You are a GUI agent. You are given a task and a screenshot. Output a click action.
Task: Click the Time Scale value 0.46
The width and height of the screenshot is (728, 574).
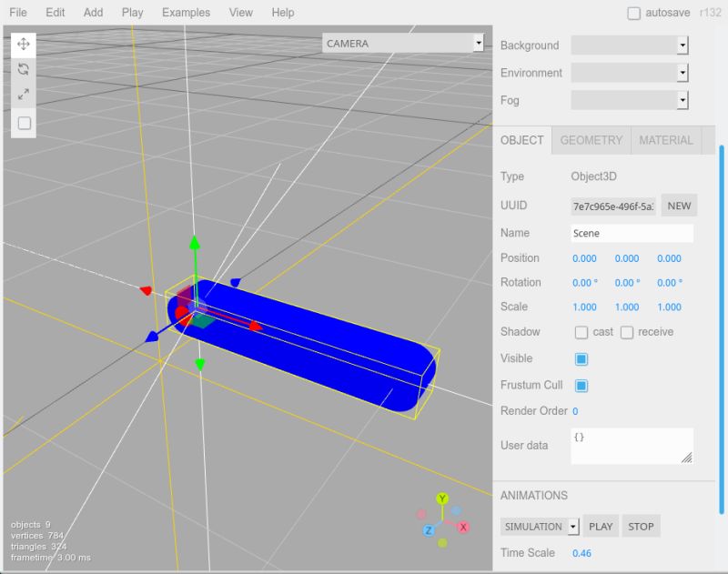(x=581, y=553)
